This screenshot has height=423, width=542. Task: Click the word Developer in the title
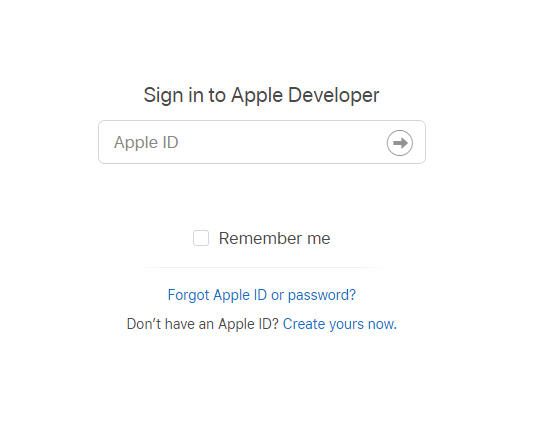pyautogui.click(x=334, y=95)
